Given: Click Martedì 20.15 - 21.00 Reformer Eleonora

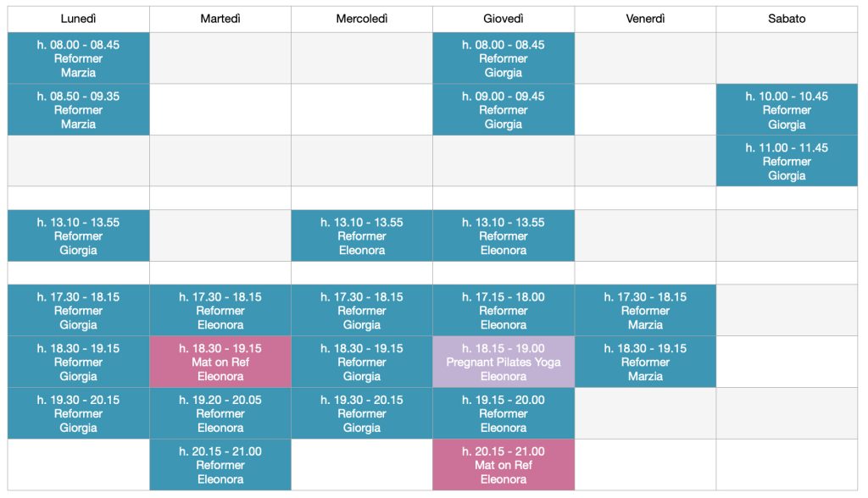Looking at the screenshot, I should coord(220,465).
